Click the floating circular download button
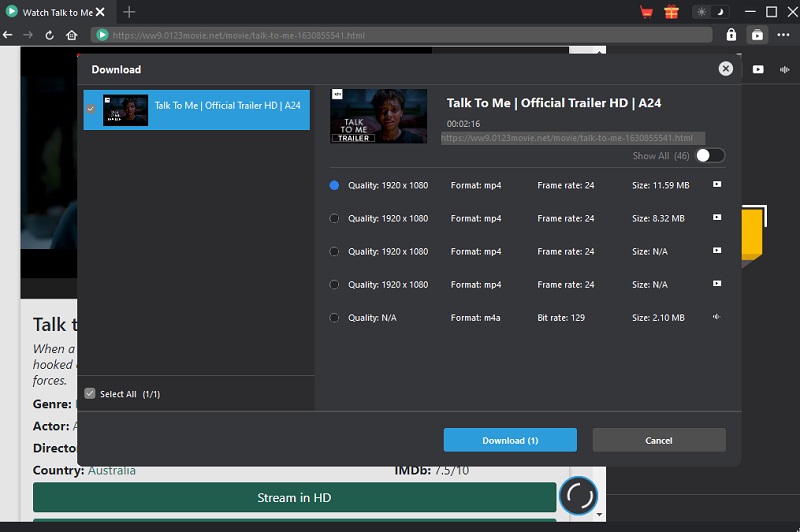800x532 pixels. click(x=579, y=495)
